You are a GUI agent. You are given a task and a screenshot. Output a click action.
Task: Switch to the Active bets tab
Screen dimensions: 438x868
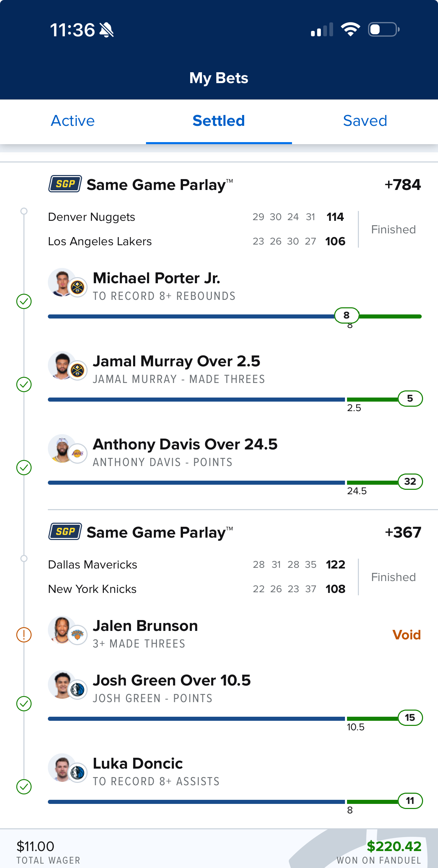point(73,121)
